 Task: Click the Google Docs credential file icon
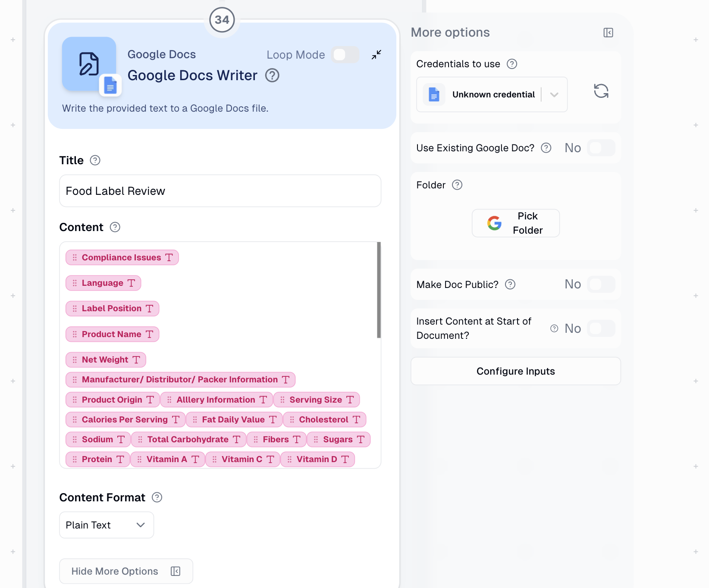coord(434,94)
